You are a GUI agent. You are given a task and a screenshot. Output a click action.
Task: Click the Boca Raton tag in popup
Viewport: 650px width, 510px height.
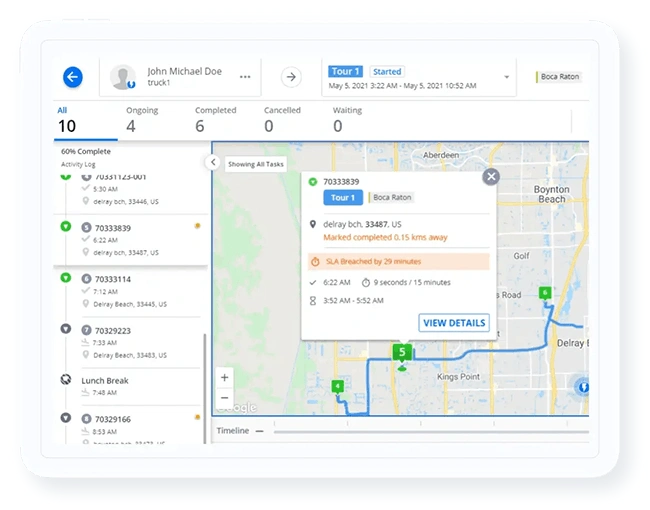[392, 198]
